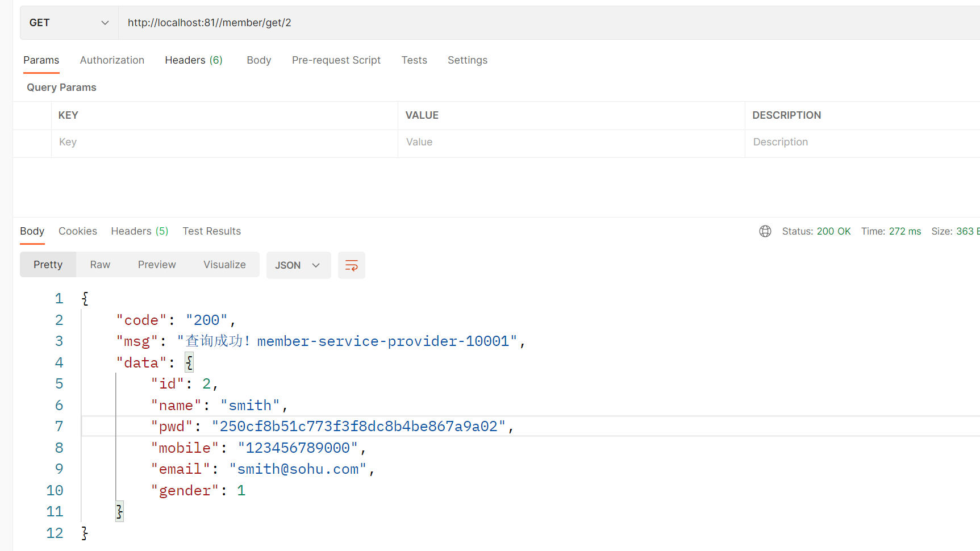Click the Status 200 OK text
Image resolution: width=980 pixels, height=551 pixels.
[x=816, y=231]
